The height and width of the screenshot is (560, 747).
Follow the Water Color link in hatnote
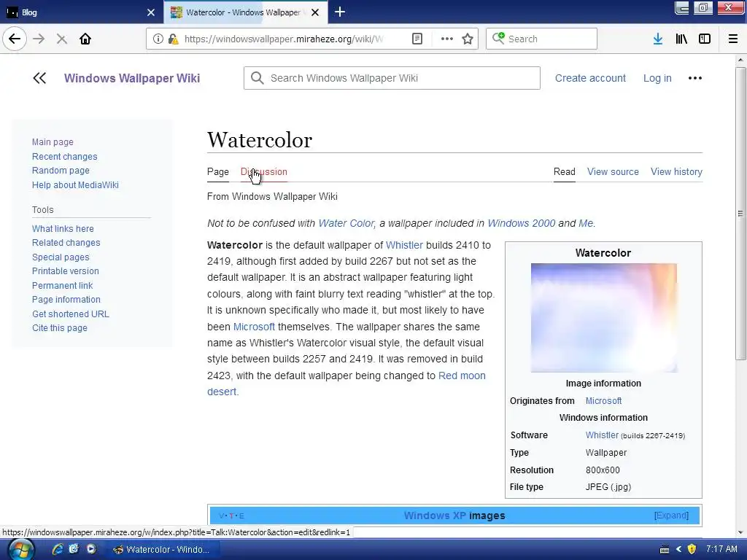(346, 223)
